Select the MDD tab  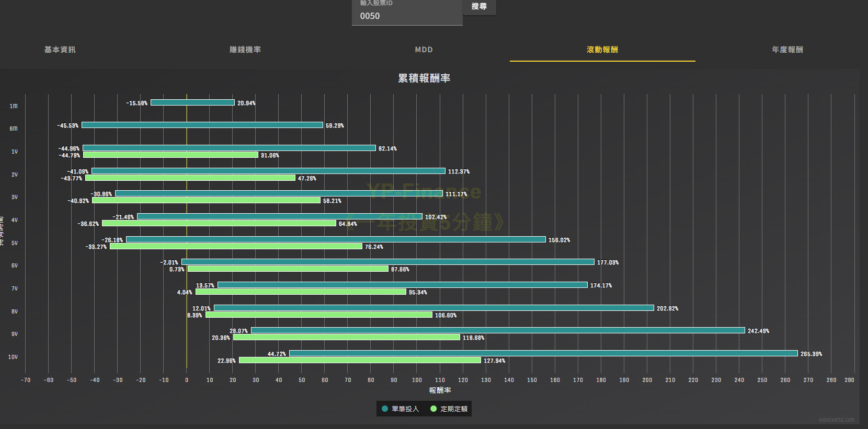pos(424,50)
